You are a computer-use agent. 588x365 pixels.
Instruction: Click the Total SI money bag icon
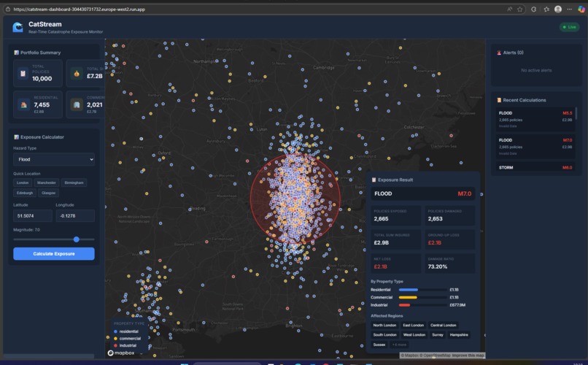click(77, 74)
